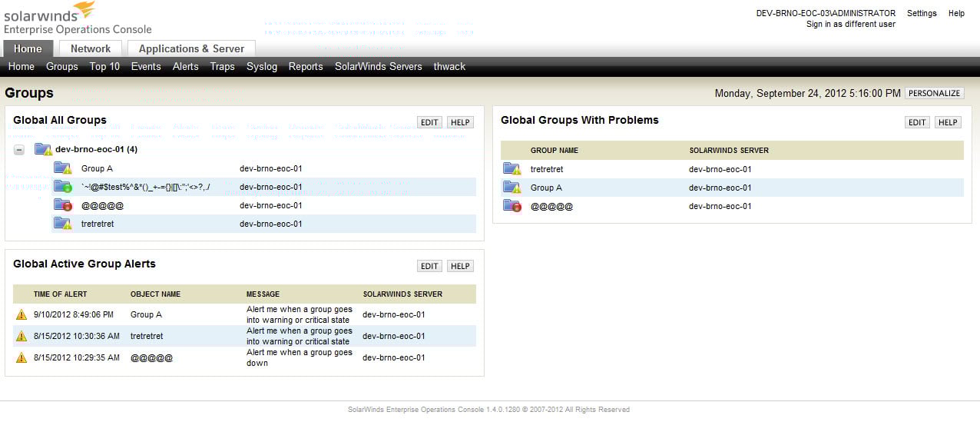
Task: Click warning icon for 10:29:35 AM alert
Action: click(x=22, y=357)
